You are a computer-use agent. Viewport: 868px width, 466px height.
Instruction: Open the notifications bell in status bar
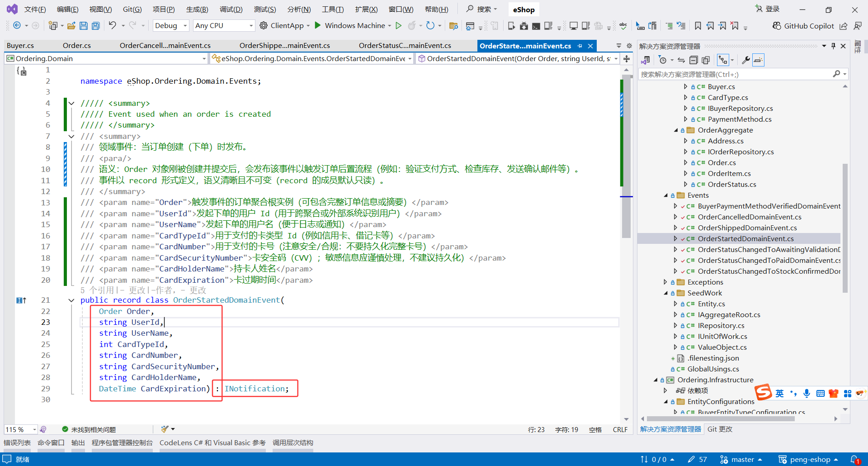click(855, 459)
